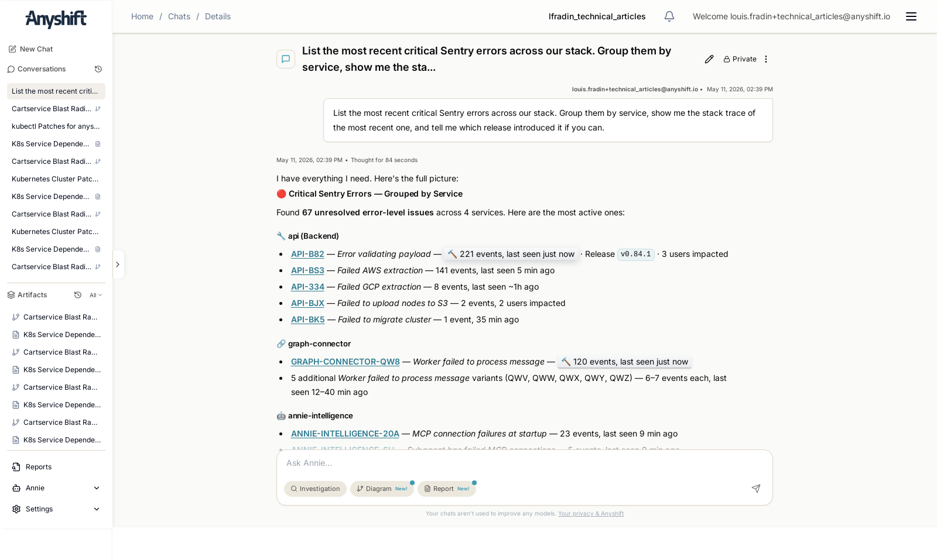
Task: Start a New Chat
Action: tap(30, 49)
